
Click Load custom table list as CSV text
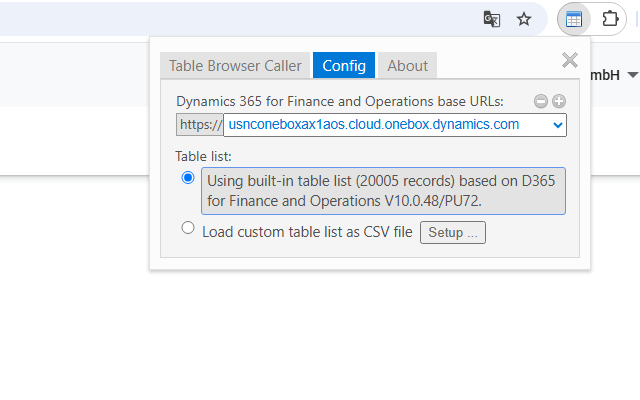pos(307,232)
